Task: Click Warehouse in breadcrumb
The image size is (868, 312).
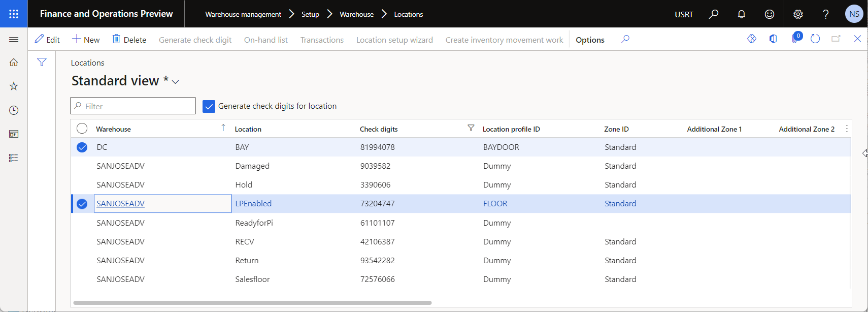Action: (x=357, y=14)
